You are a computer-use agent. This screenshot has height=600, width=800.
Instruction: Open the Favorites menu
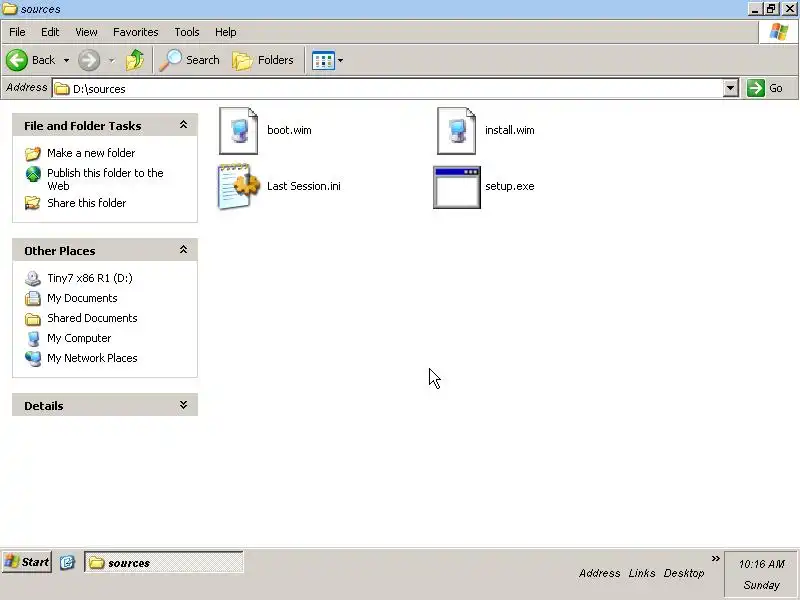(136, 32)
